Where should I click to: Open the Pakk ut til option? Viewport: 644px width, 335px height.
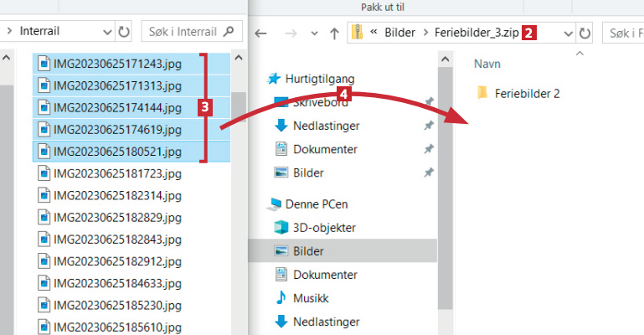click(383, 7)
